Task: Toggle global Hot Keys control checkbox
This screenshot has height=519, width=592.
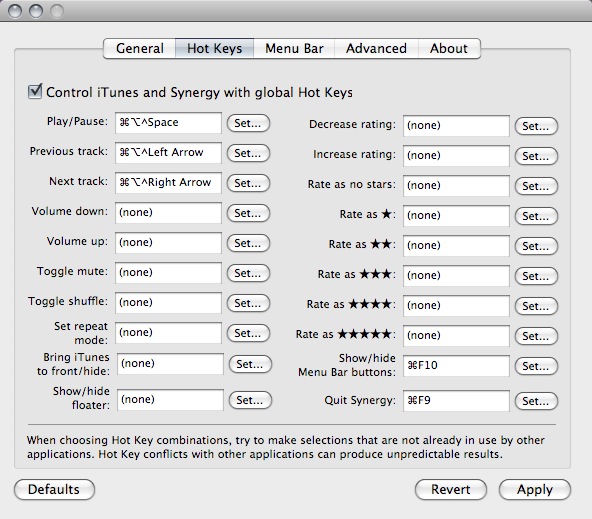Action: pos(35,91)
